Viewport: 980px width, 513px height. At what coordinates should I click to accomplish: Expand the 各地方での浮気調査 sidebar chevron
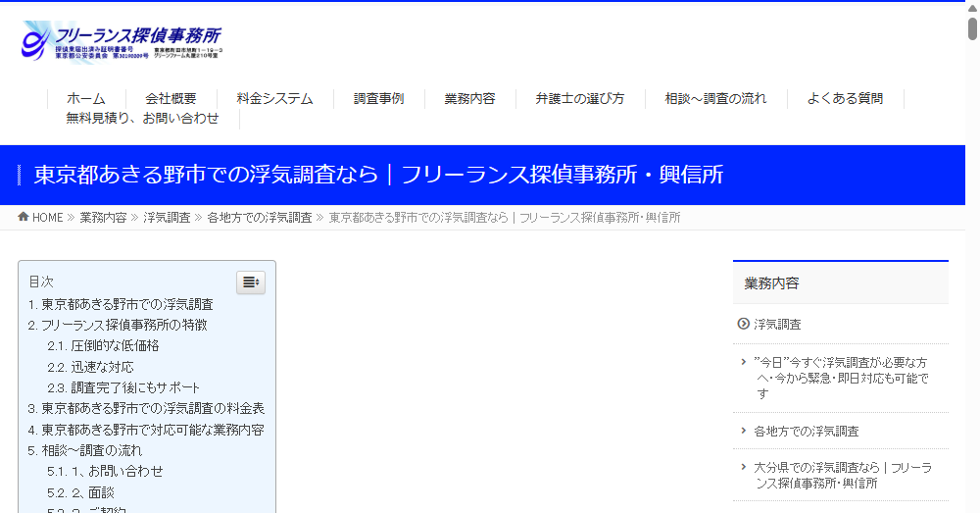click(744, 431)
